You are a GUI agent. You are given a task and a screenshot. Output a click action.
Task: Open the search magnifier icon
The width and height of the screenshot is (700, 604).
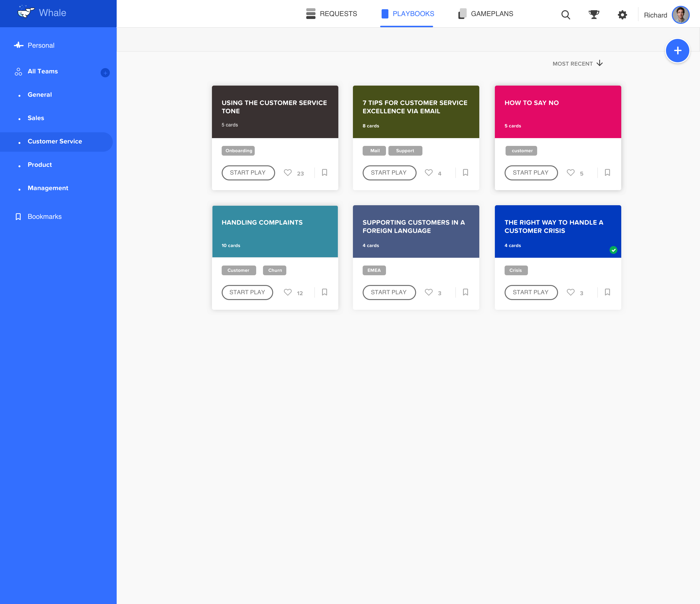tap(566, 15)
